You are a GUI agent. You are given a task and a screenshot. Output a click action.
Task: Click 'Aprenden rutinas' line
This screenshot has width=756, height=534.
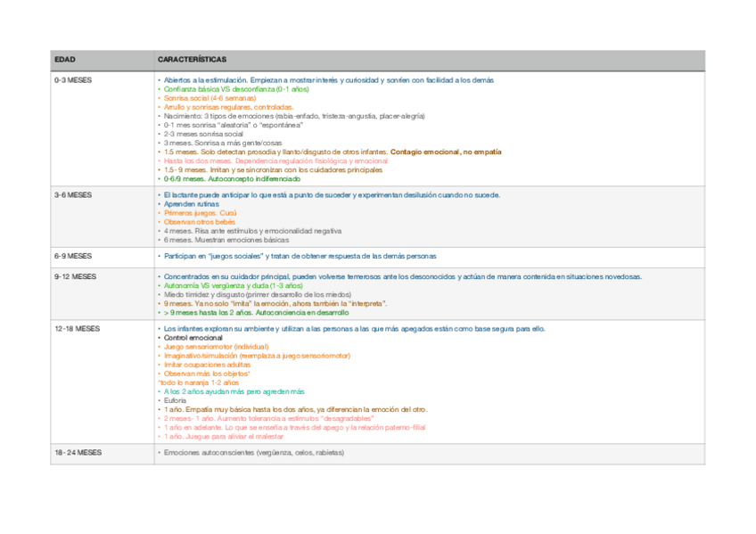(x=191, y=204)
